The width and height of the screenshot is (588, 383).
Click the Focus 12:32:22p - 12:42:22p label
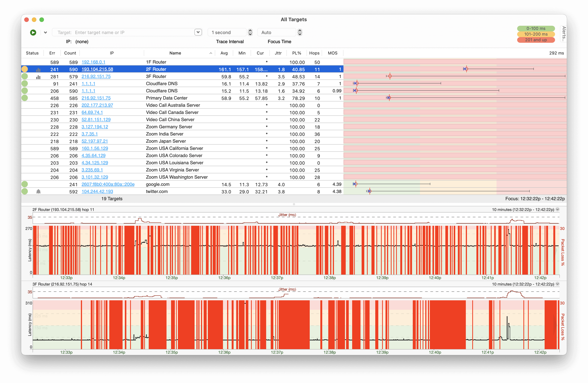[535, 199]
